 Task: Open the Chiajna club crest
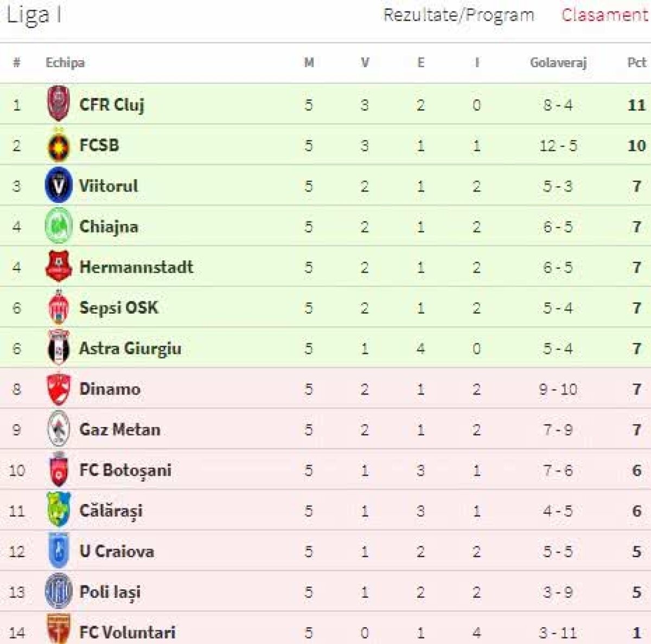click(58, 227)
